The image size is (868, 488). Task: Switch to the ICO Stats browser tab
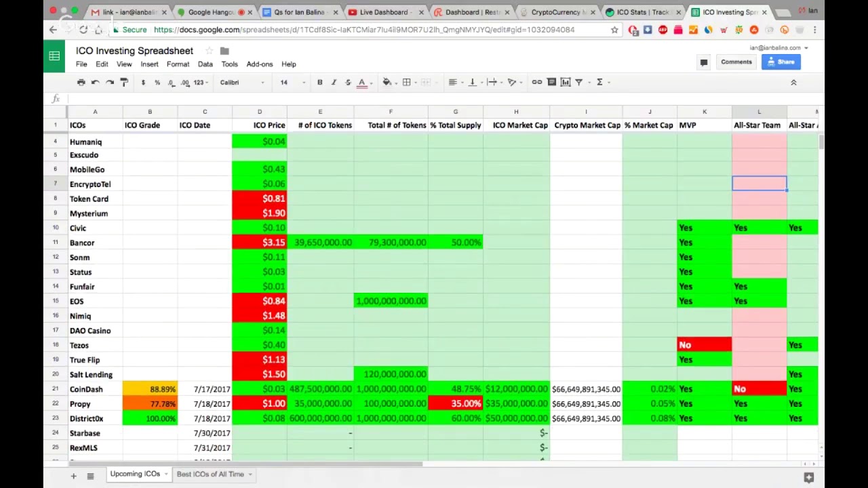[643, 12]
